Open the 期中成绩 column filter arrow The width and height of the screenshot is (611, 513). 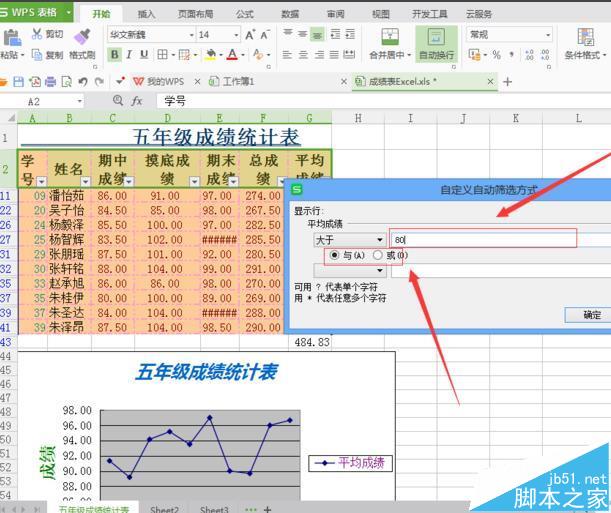click(129, 181)
